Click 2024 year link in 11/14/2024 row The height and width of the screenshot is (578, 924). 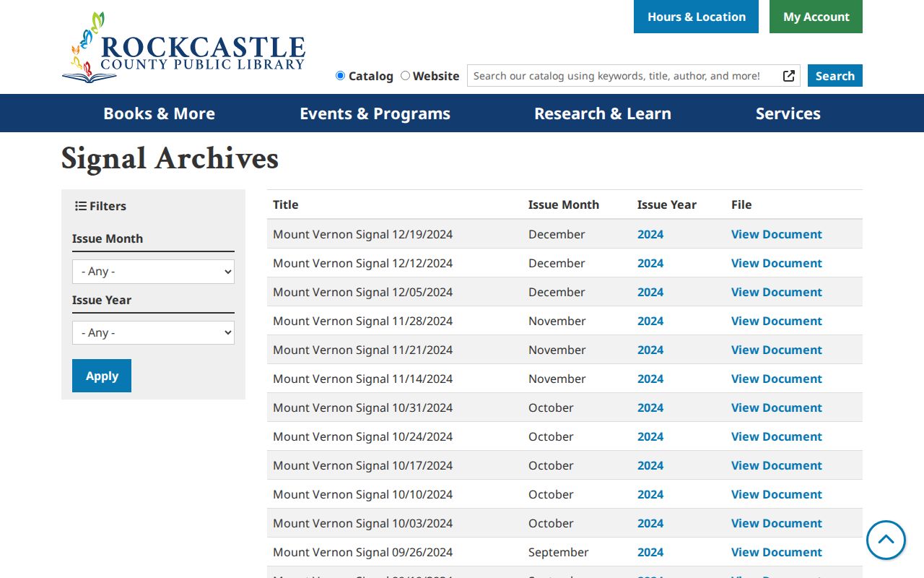[650, 379]
